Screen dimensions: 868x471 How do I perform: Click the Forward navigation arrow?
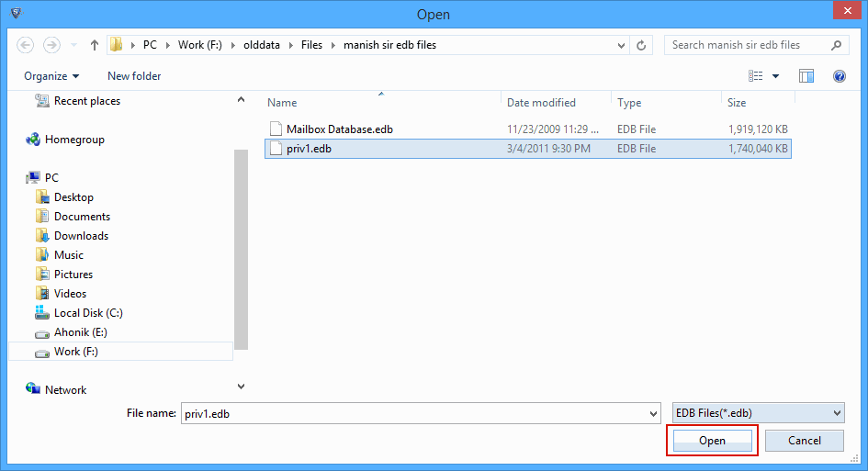click(51, 45)
